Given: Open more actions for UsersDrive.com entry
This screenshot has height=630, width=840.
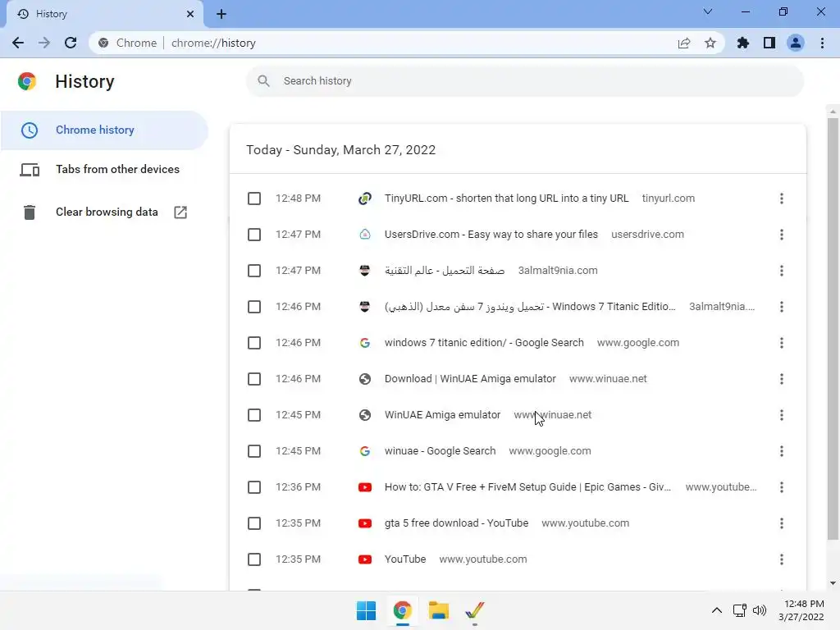Looking at the screenshot, I should point(782,235).
